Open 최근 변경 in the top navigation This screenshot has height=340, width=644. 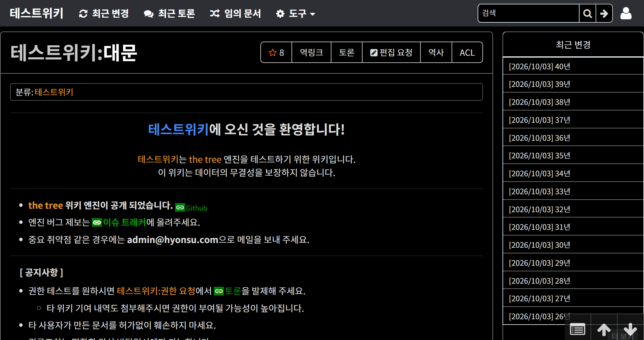[104, 13]
